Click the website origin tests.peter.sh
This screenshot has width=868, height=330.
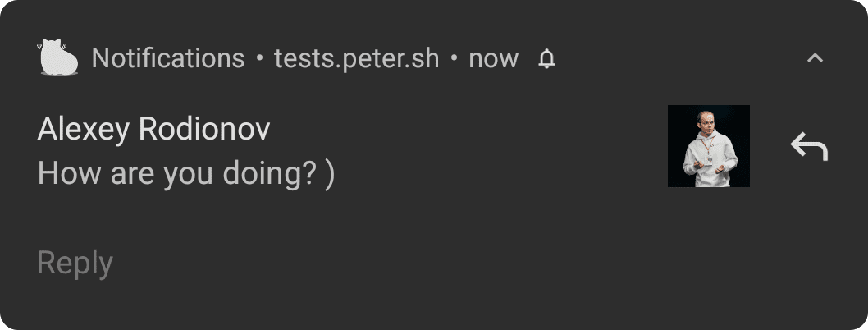(x=356, y=58)
